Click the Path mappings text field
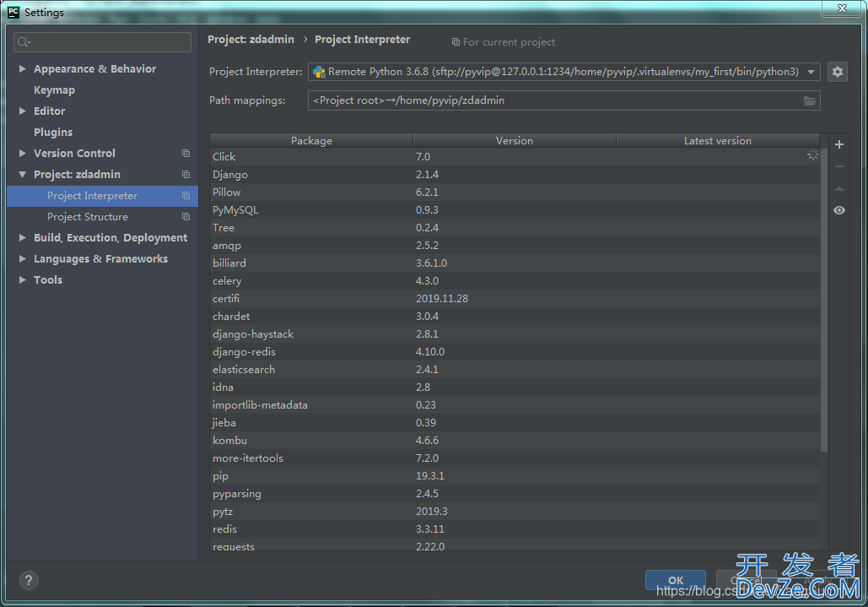868x607 pixels. [563, 100]
